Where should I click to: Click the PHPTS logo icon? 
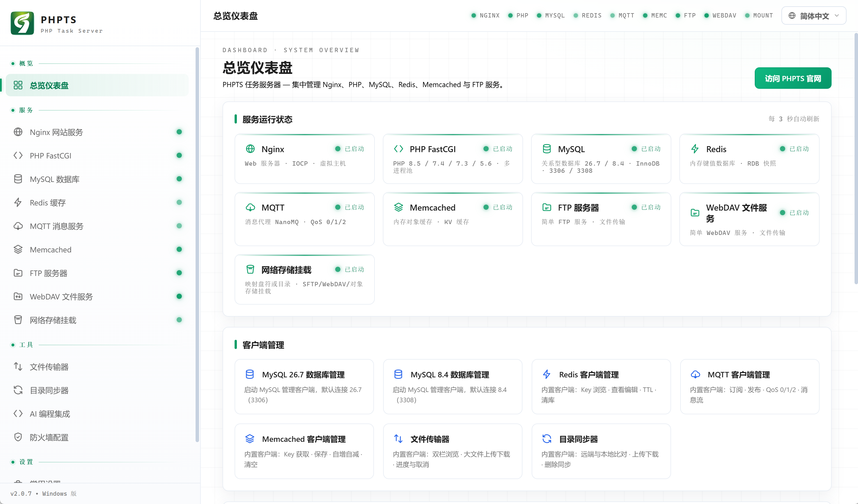click(x=22, y=23)
